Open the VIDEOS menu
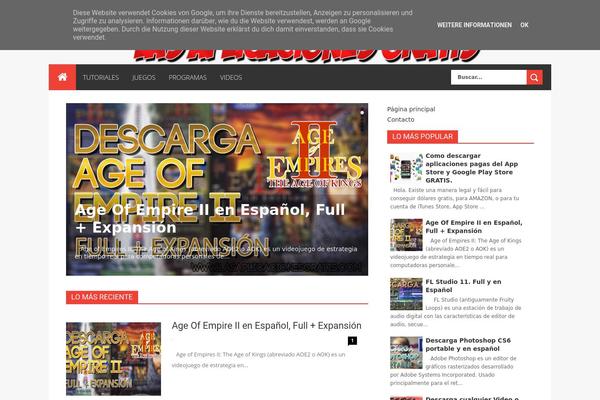The image size is (600, 400). click(x=231, y=77)
